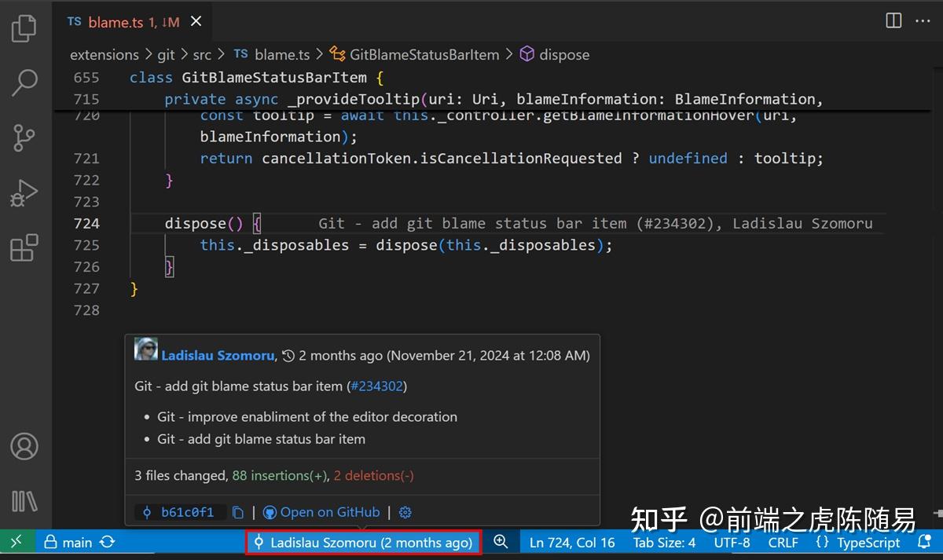Image resolution: width=943 pixels, height=560 pixels.
Task: Open the Run and Debug view
Action: pyautogui.click(x=24, y=193)
